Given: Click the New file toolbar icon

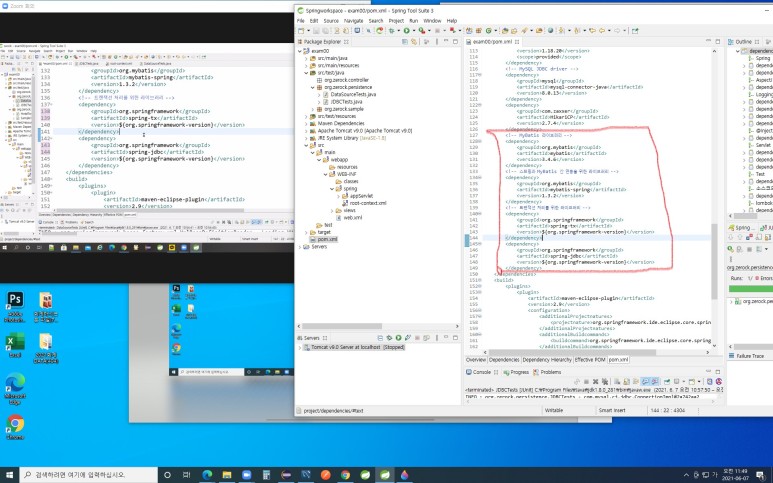Looking at the screenshot, I should (x=300, y=31).
